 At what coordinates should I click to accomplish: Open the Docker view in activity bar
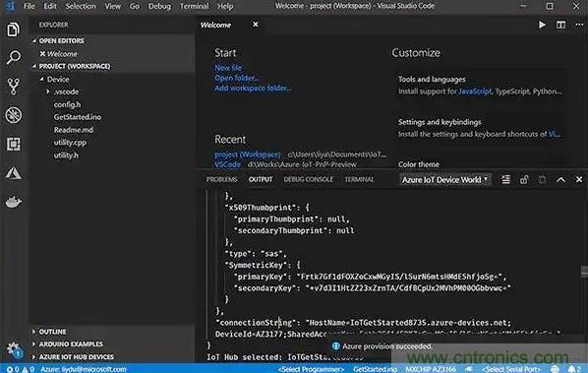coord(14,202)
